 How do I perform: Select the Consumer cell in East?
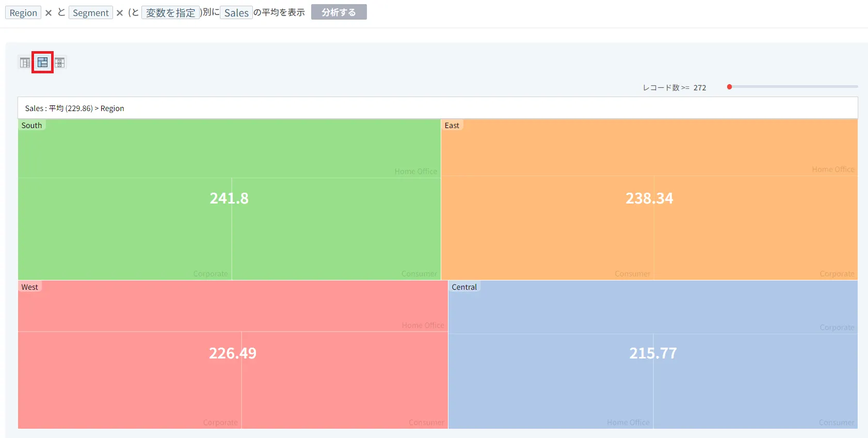click(x=548, y=228)
